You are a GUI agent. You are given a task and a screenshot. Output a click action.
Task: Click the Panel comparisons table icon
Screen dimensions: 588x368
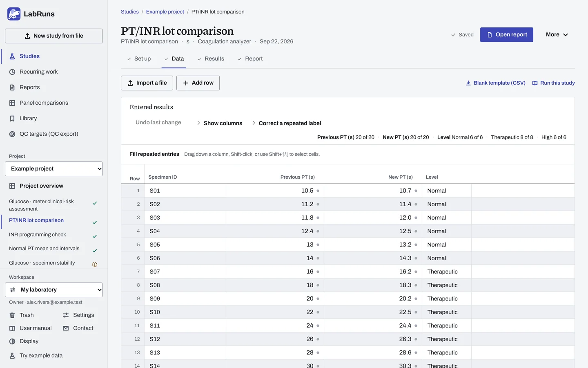(x=12, y=103)
